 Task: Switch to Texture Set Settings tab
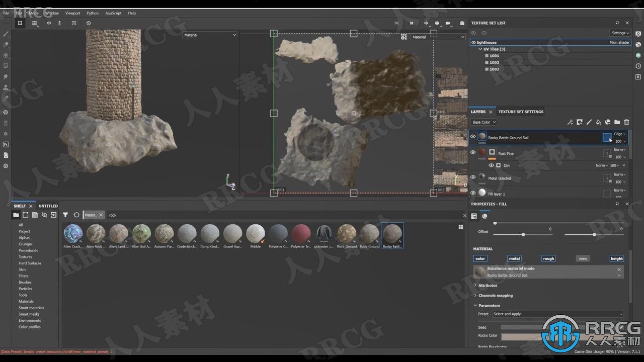(x=521, y=112)
